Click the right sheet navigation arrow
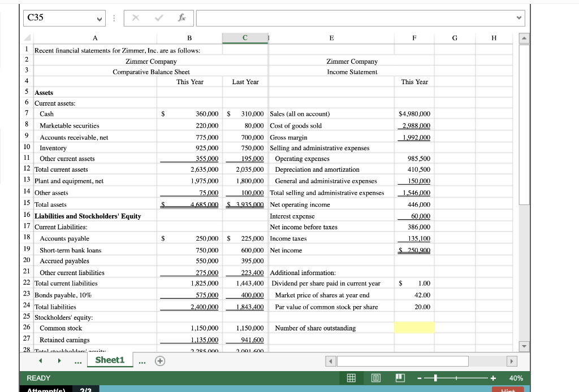This screenshot has height=392, width=579. (59, 360)
